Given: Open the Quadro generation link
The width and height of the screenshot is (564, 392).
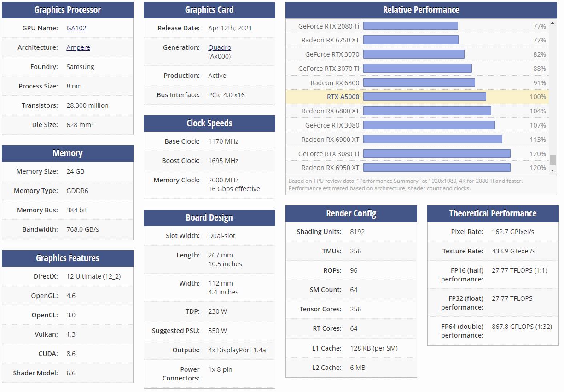Looking at the screenshot, I should coord(220,47).
